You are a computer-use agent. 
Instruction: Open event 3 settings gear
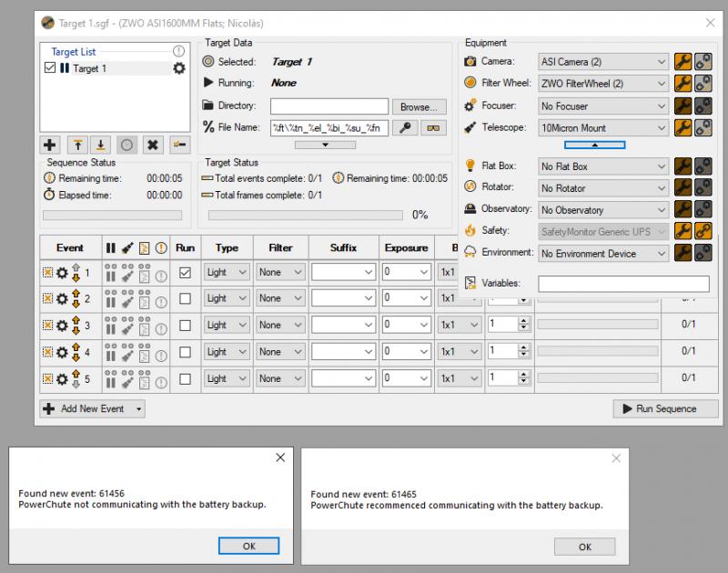63,325
